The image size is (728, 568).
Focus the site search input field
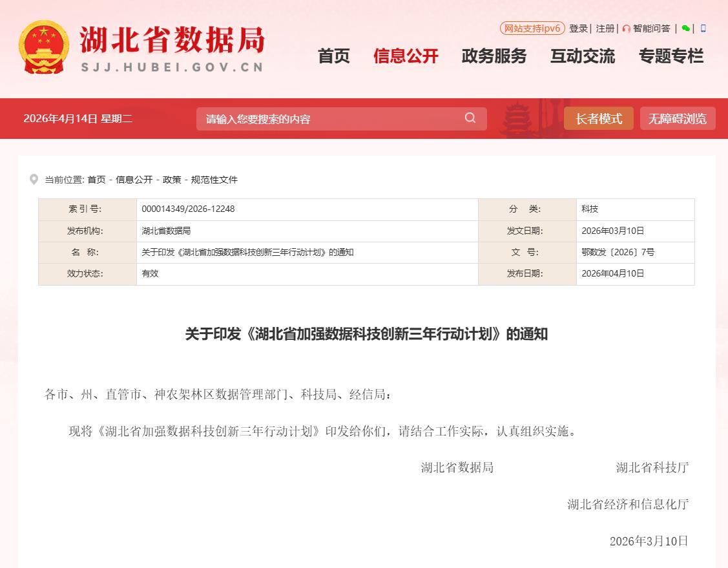[329, 119]
